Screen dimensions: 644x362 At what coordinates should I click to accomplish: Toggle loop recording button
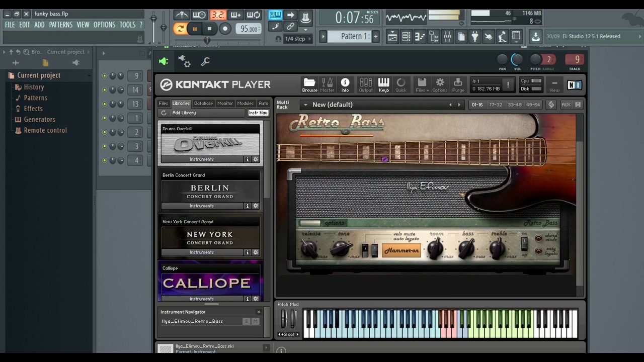pos(254,15)
